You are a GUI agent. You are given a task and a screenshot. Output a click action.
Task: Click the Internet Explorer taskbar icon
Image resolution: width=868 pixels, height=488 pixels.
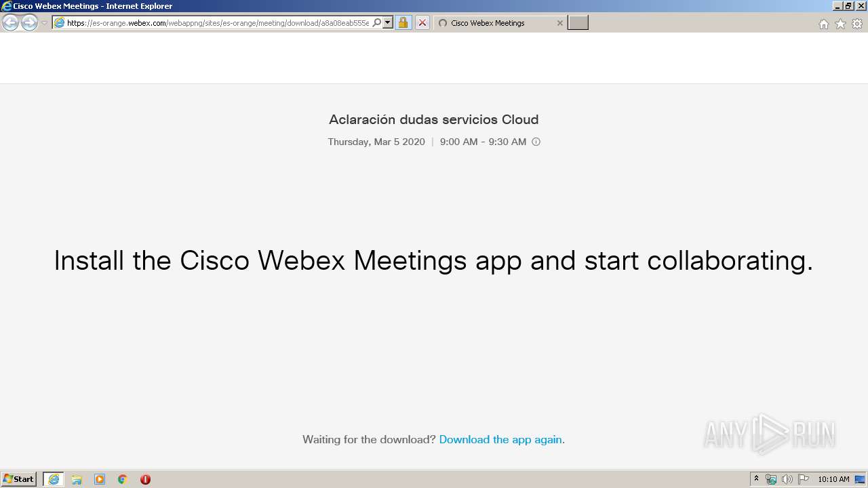point(54,479)
